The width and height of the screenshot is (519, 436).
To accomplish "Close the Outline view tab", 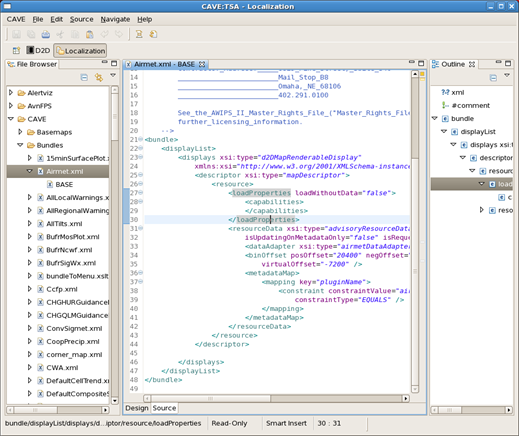I will pyautogui.click(x=472, y=64).
